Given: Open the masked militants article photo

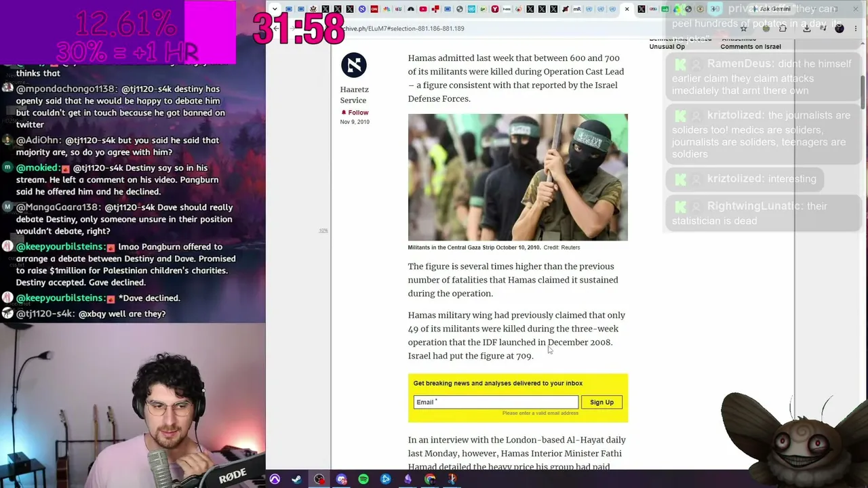Looking at the screenshot, I should click(x=517, y=177).
